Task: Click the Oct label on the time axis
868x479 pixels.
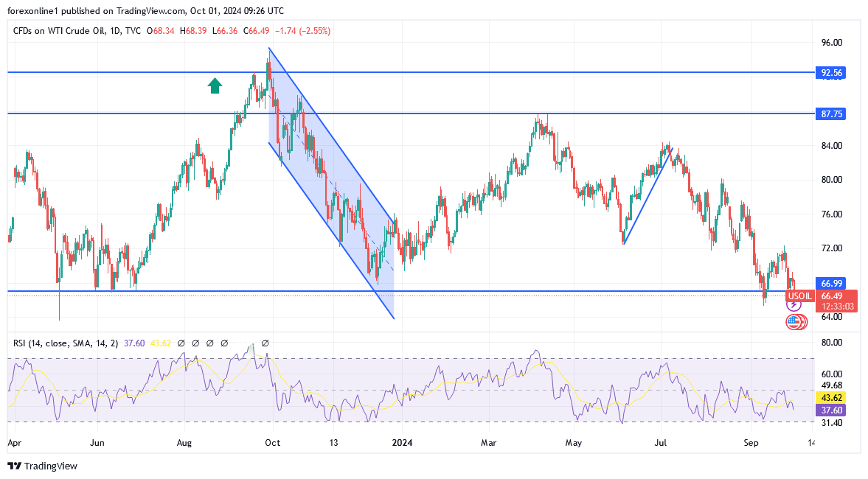Action: [273, 443]
